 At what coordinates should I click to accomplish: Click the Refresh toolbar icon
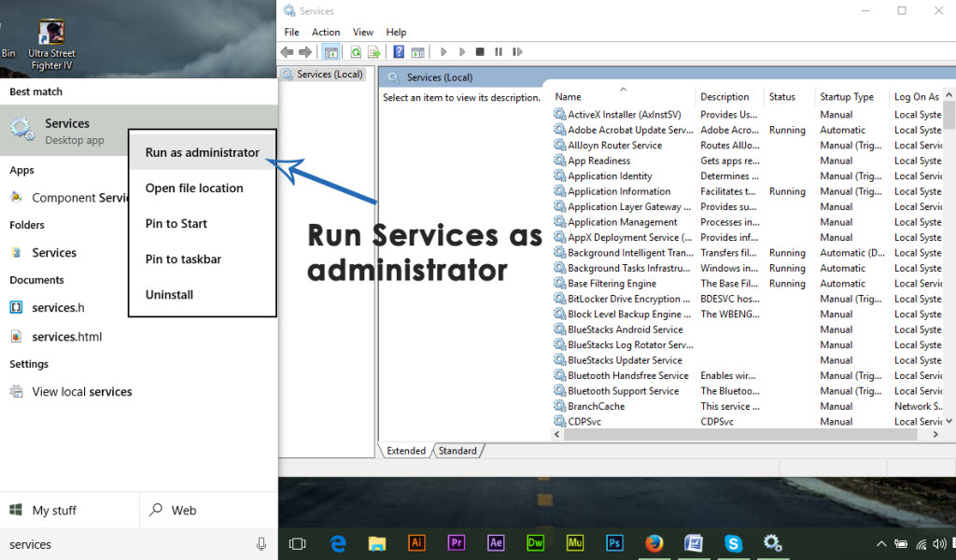coord(356,52)
